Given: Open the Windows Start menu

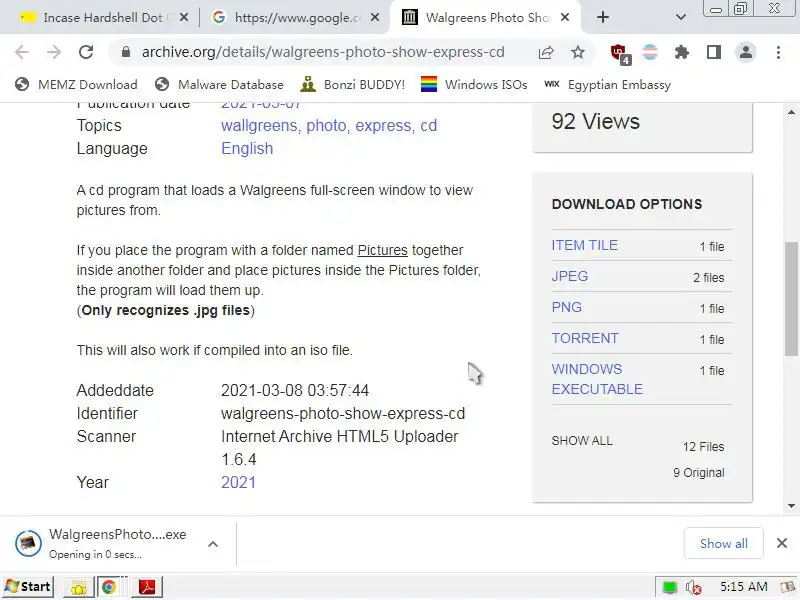Looking at the screenshot, I should click(28, 587).
